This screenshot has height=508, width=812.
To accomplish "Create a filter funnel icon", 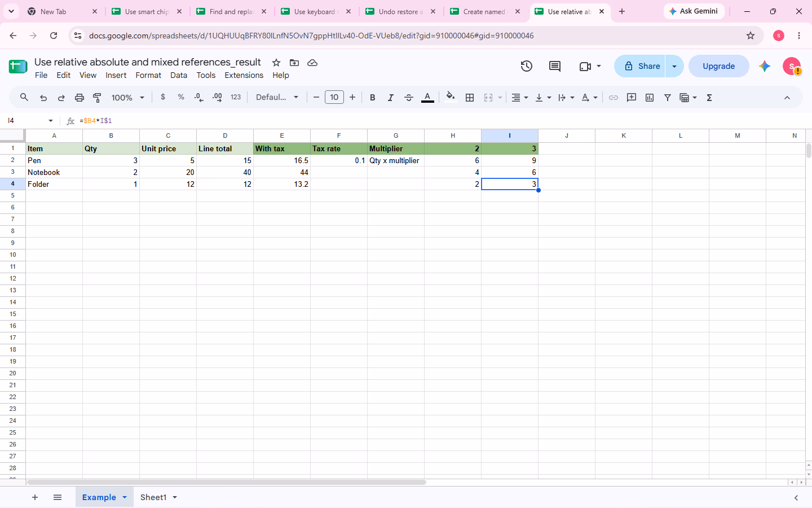I will click(x=668, y=98).
